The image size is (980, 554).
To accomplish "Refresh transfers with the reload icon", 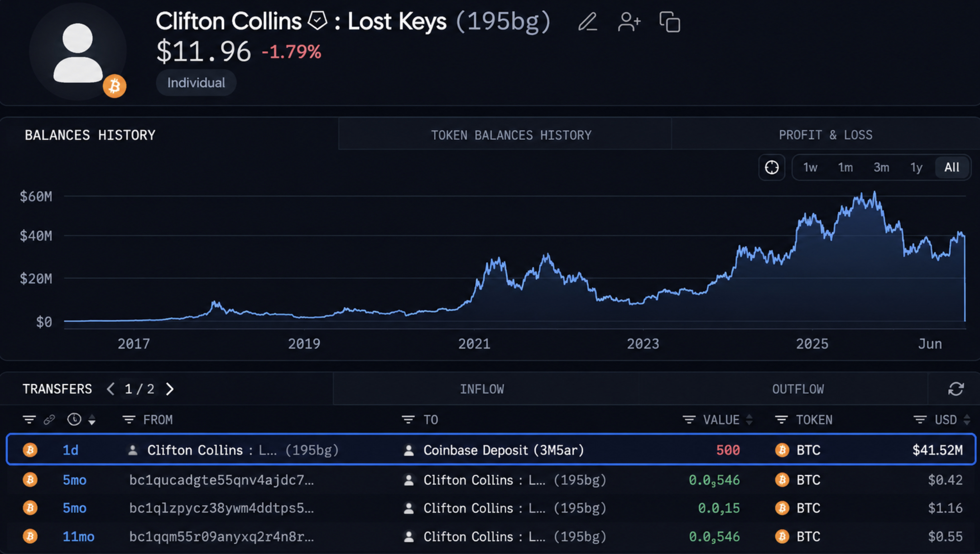I will (956, 389).
